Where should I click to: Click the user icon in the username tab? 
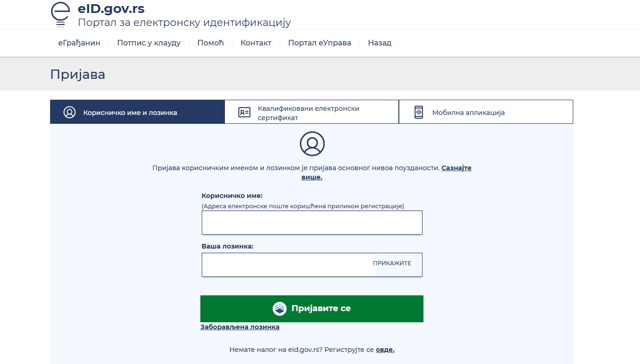tap(70, 112)
